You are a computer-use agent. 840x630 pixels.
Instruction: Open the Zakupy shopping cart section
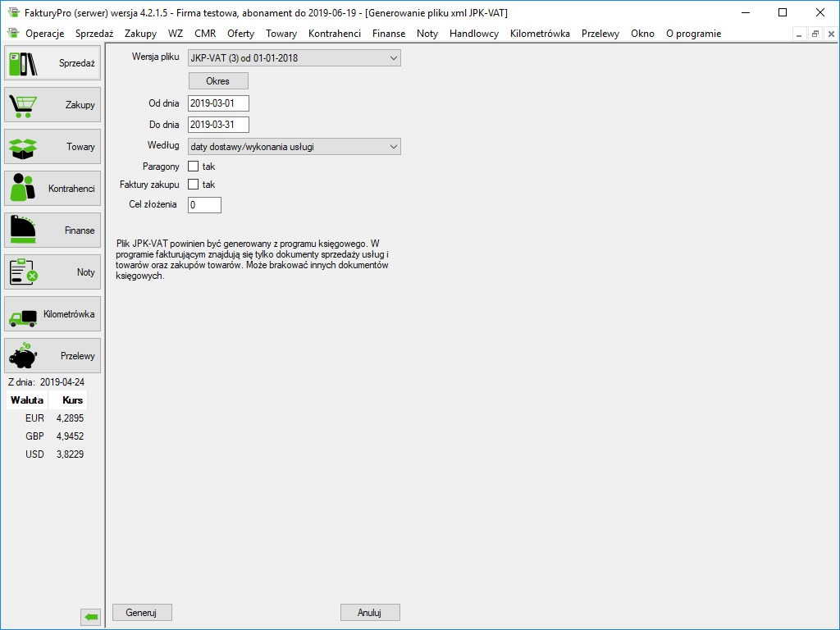coord(52,105)
